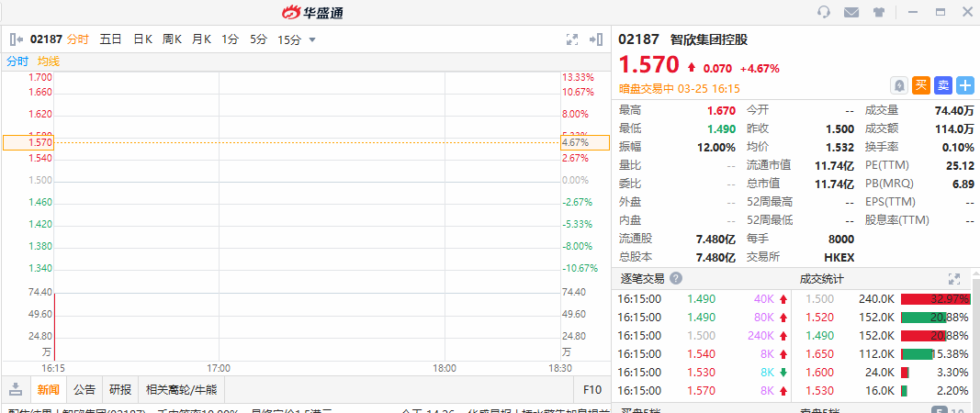Open the 研报 research reports tab
Viewport: 980px width, 413px height.
coord(120,390)
